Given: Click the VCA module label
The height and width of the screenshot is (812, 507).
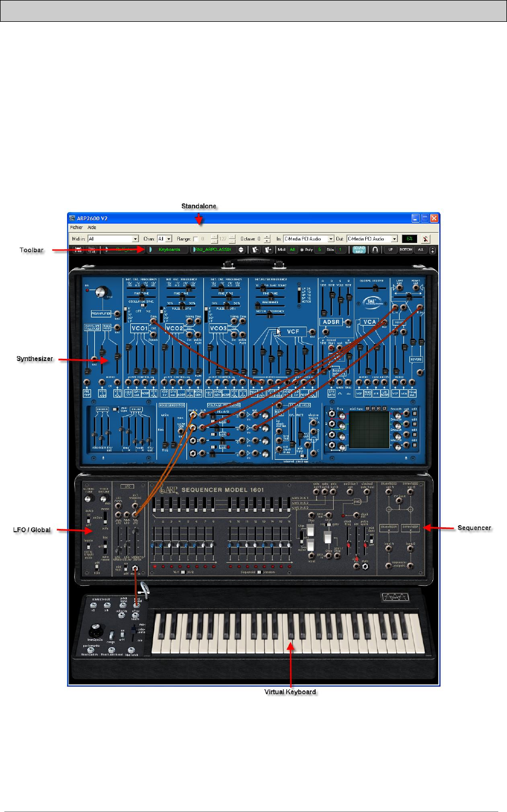Looking at the screenshot, I should [370, 322].
